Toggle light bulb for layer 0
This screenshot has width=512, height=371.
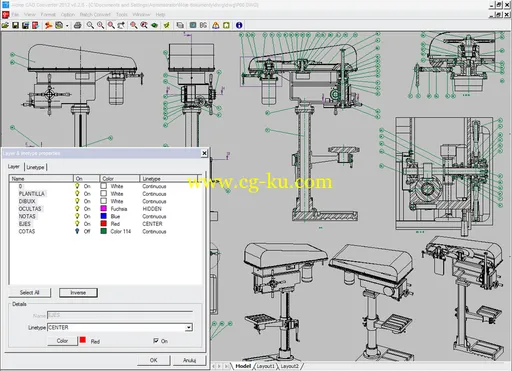point(77,186)
